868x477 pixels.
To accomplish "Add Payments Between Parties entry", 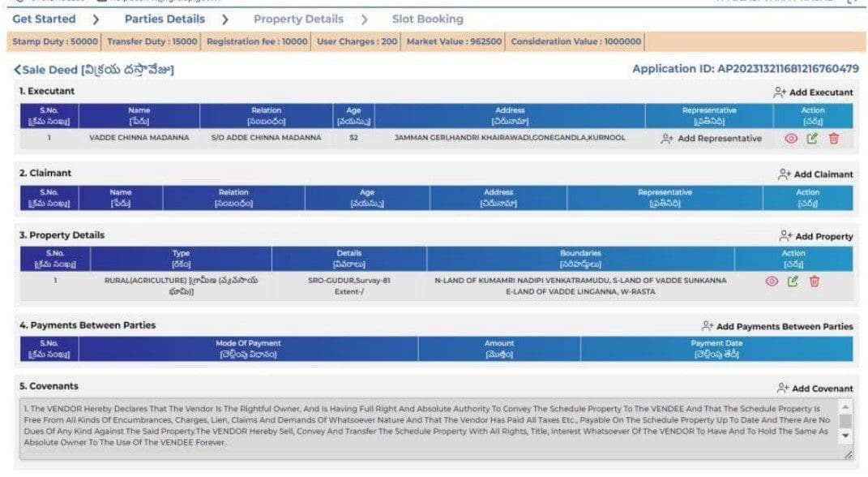I will [x=777, y=327].
